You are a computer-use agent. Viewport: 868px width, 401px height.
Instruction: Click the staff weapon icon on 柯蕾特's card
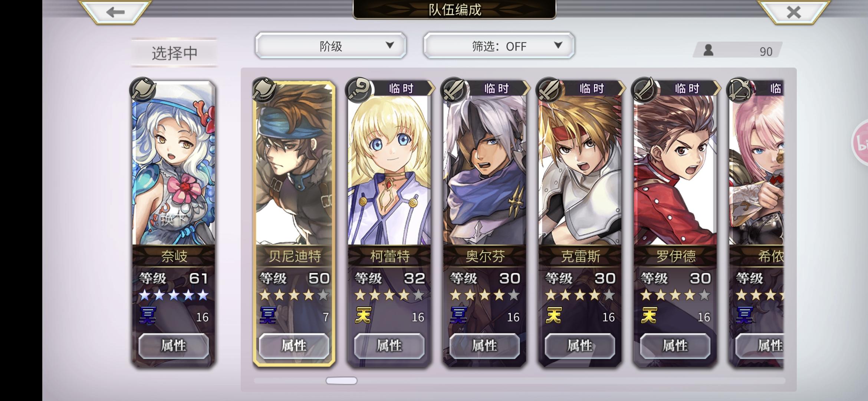point(358,90)
